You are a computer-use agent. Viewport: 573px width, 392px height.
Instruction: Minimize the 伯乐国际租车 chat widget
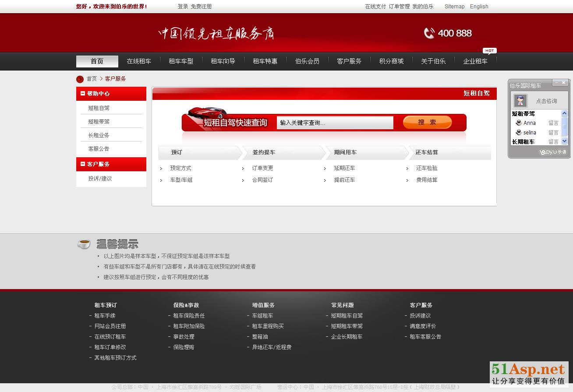(556, 82)
